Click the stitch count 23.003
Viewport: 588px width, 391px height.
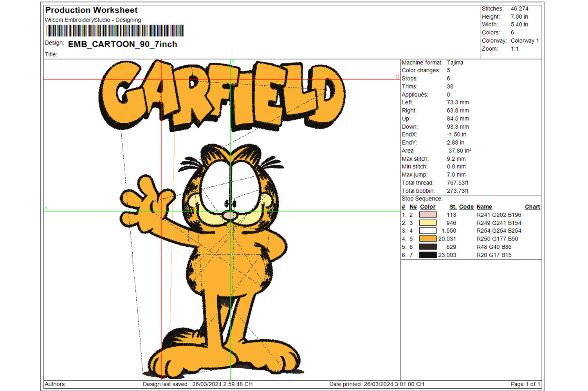click(x=447, y=255)
